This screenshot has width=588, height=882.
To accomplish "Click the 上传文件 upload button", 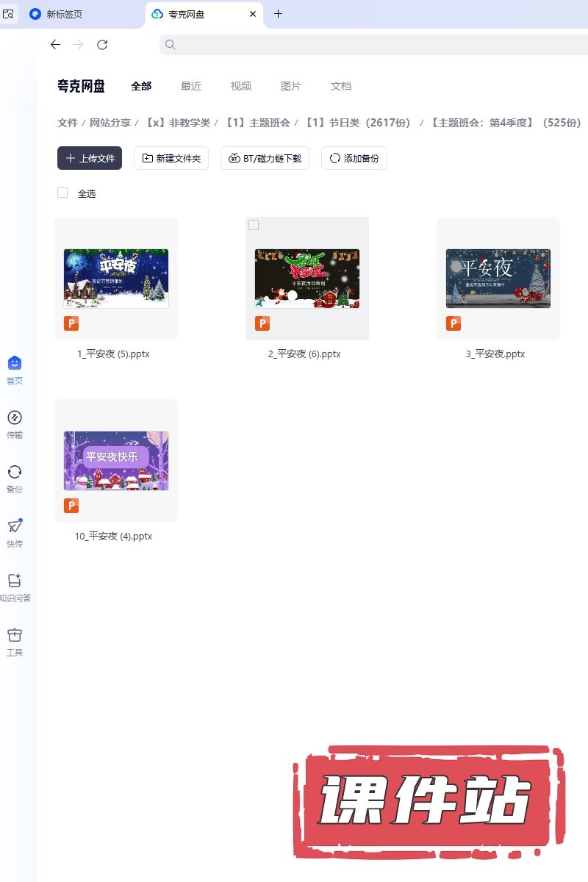I will coord(90,158).
